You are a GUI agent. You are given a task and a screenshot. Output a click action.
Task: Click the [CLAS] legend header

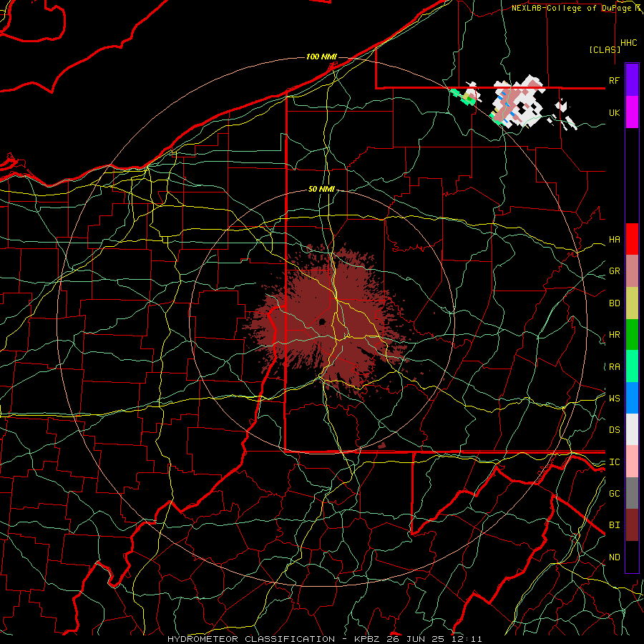[605, 49]
